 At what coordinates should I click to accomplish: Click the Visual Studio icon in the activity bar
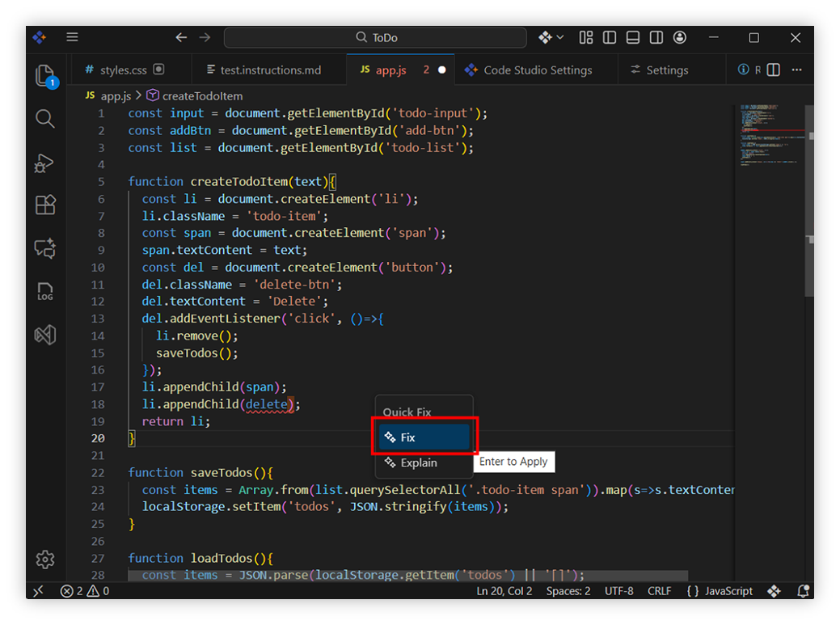(45, 334)
